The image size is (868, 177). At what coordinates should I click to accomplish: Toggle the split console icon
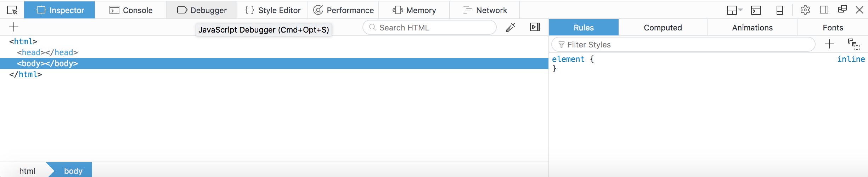pyautogui.click(x=756, y=10)
